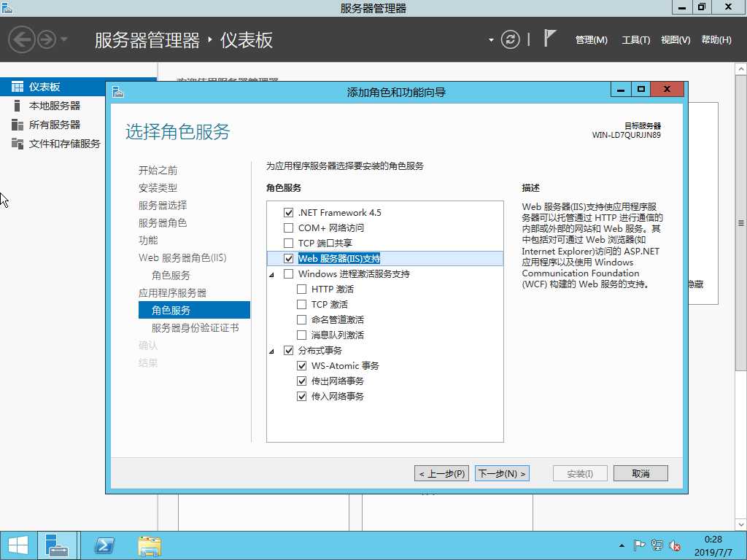
Task: Launch PowerShell from the taskbar
Action: click(x=104, y=545)
